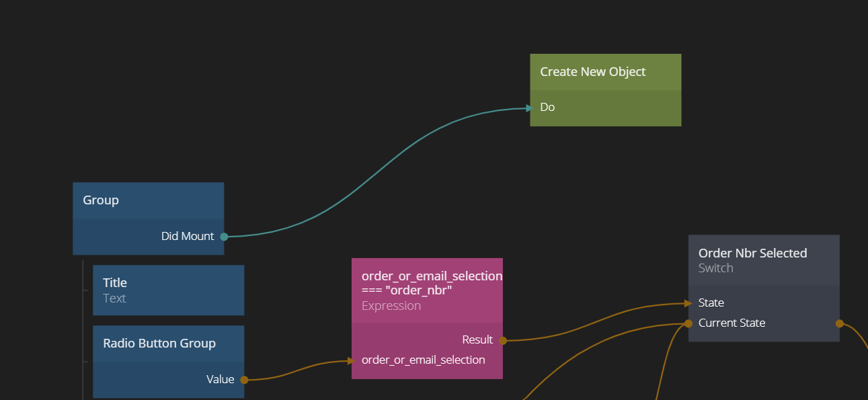Screen dimensions: 868x400
Task: Select the Create New Object node
Action: (x=592, y=72)
